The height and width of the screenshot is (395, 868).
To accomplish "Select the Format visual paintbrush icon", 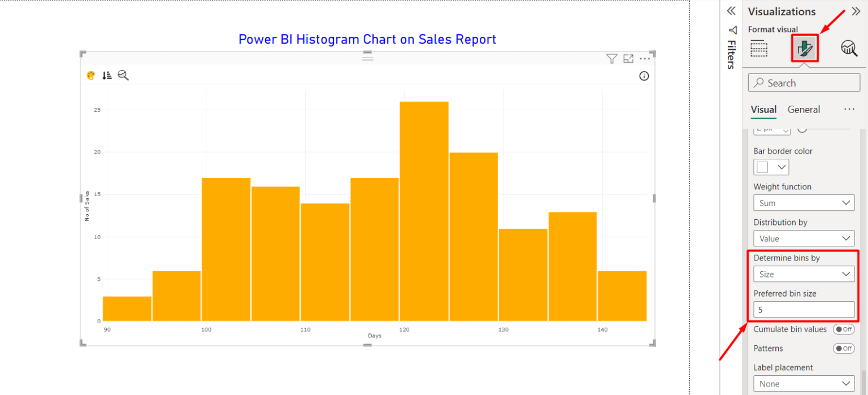I will [x=804, y=49].
